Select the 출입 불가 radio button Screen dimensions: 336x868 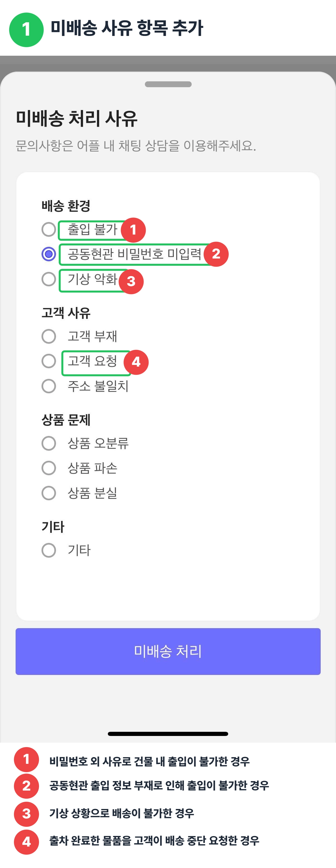[48, 230]
